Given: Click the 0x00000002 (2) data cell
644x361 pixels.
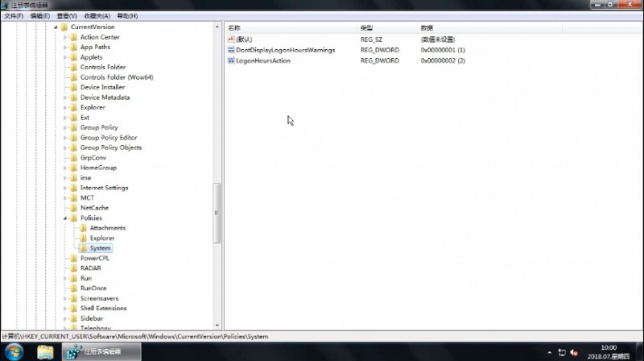Looking at the screenshot, I should point(443,60).
